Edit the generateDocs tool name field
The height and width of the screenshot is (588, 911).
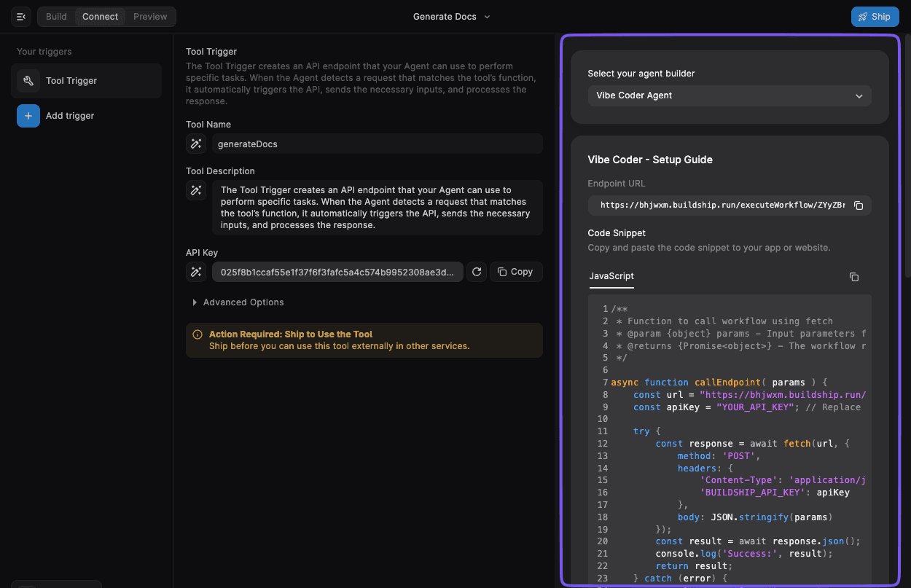378,144
